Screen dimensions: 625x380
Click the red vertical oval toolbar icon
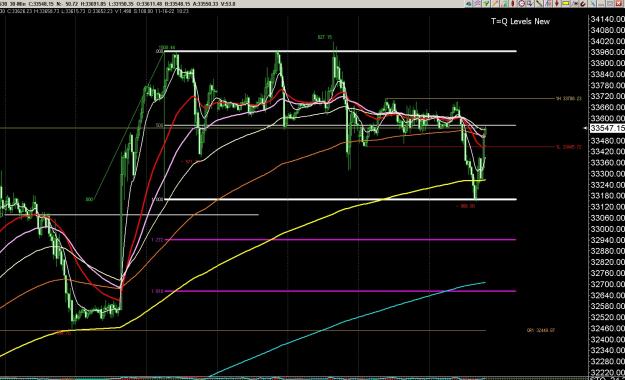coord(513,4)
